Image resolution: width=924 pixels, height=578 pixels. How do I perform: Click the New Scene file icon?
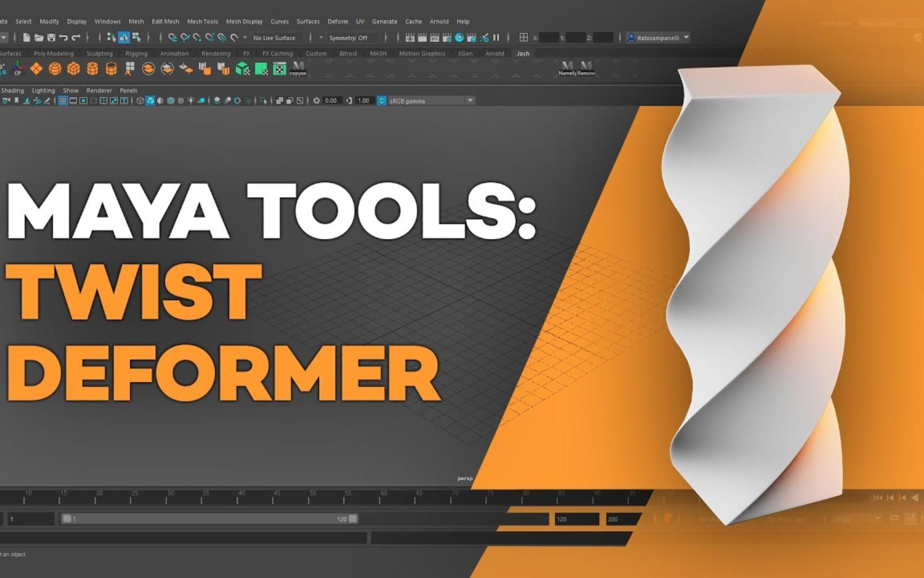pyautogui.click(x=26, y=37)
